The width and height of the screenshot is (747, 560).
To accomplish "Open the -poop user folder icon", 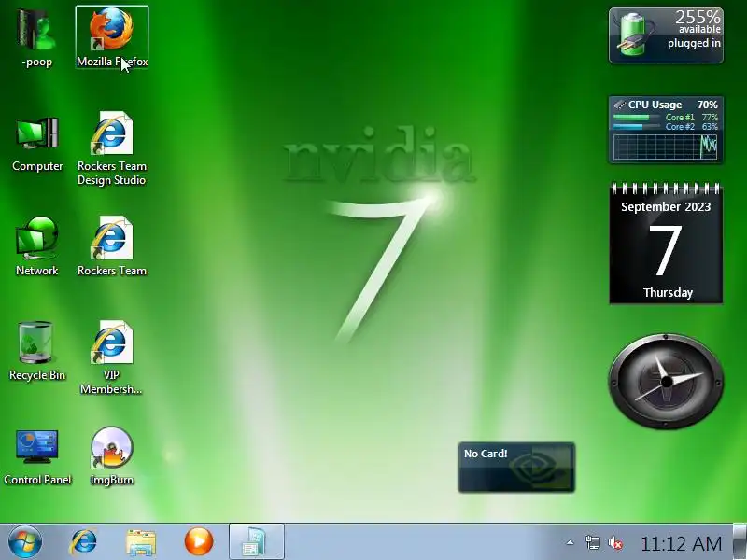I will pos(36,37).
